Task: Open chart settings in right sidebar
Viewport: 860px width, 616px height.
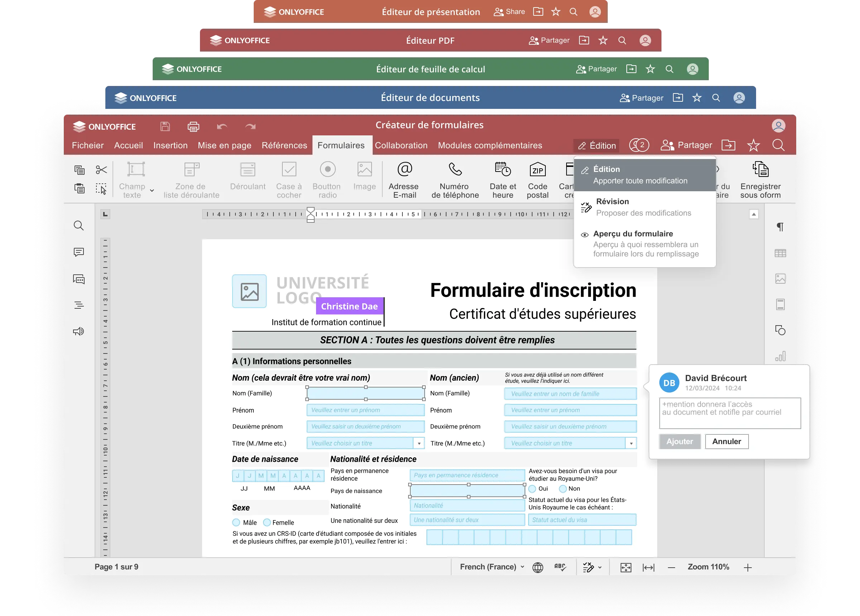Action: (x=780, y=356)
